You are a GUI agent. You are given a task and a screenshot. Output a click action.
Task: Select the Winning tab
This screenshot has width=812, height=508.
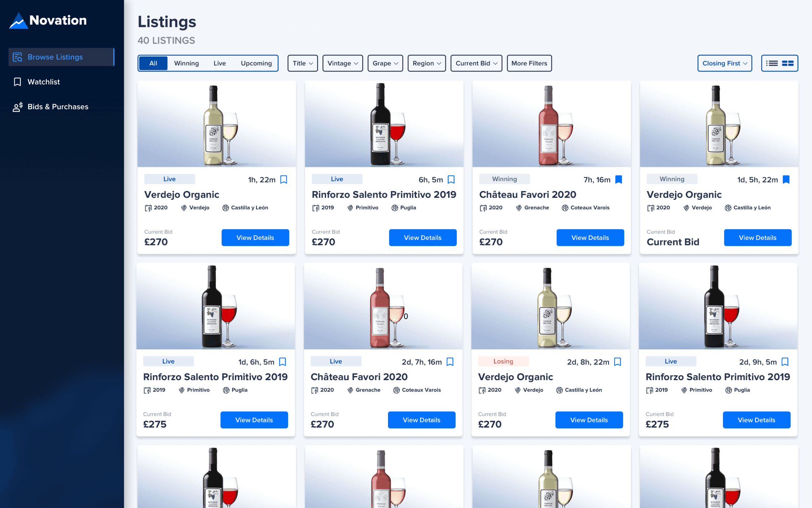point(186,63)
